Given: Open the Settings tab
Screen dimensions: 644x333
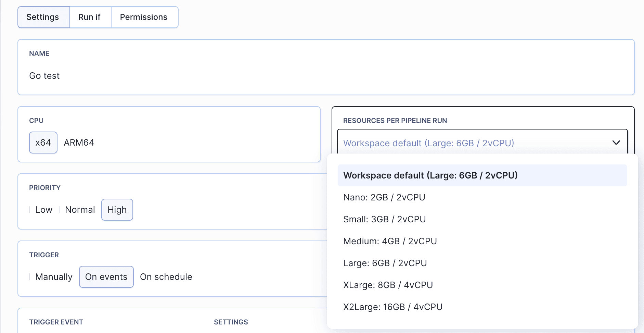Looking at the screenshot, I should (x=43, y=17).
